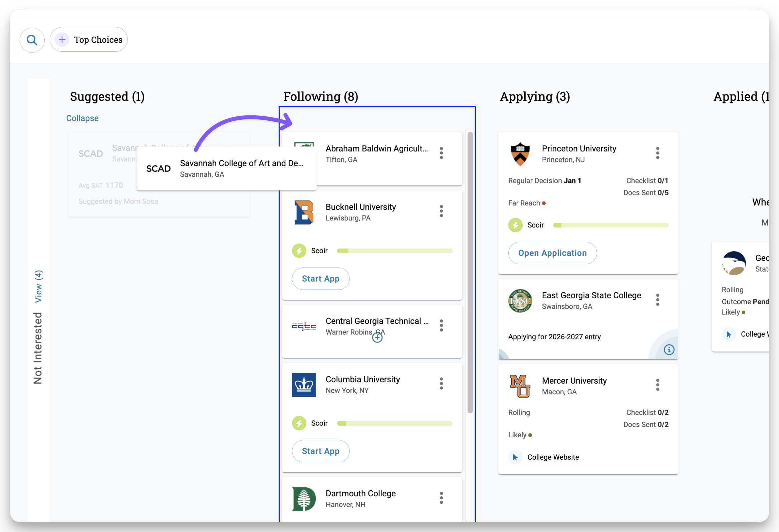Click College Website pointer icon on Mercer card
Screen dimensions: 779x532
515,457
